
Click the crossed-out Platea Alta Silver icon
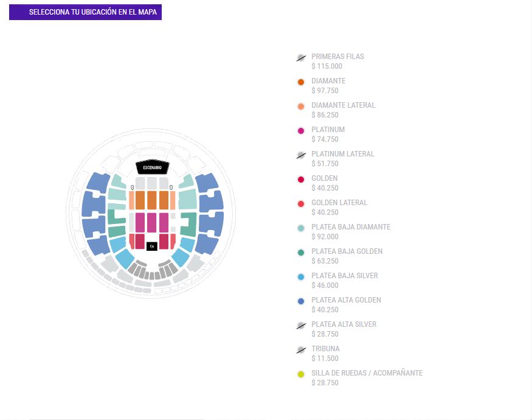tap(300, 326)
